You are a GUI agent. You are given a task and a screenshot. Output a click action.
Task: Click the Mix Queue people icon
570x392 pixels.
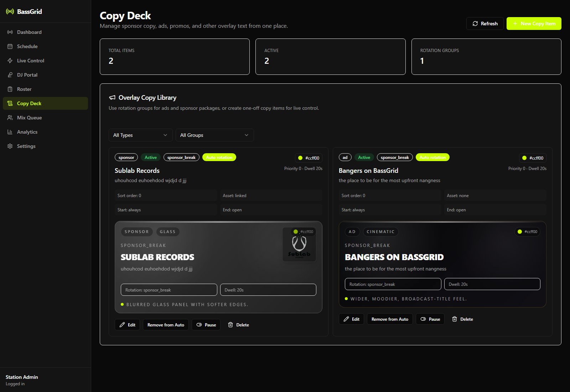click(x=10, y=118)
